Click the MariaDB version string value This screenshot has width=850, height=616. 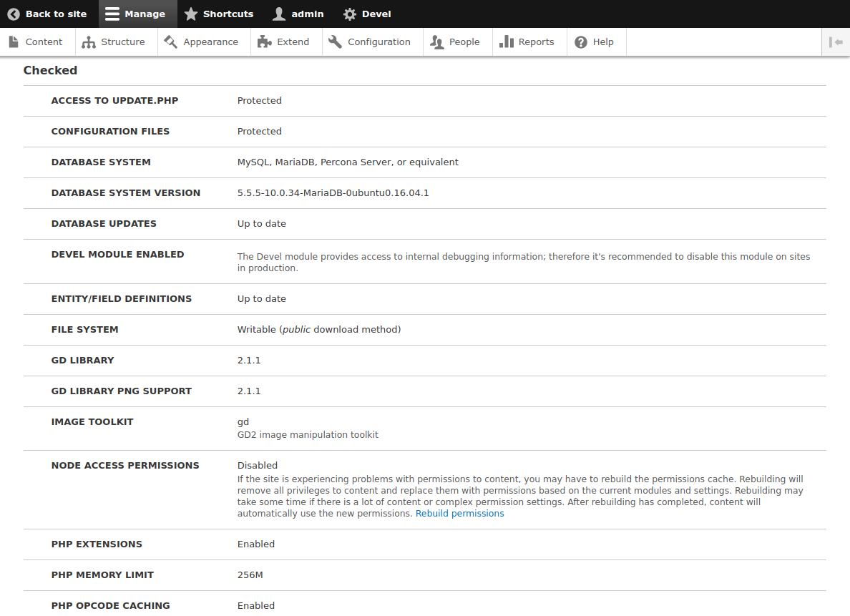333,192
